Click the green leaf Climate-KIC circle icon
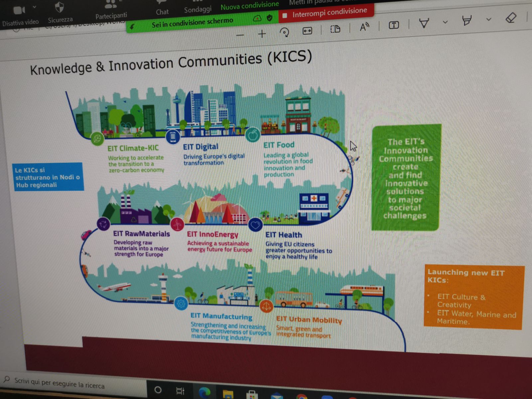This screenshot has width=532, height=399. (97, 138)
